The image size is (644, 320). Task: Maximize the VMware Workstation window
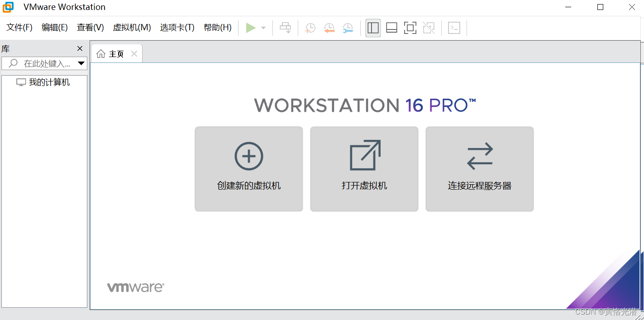[601, 7]
